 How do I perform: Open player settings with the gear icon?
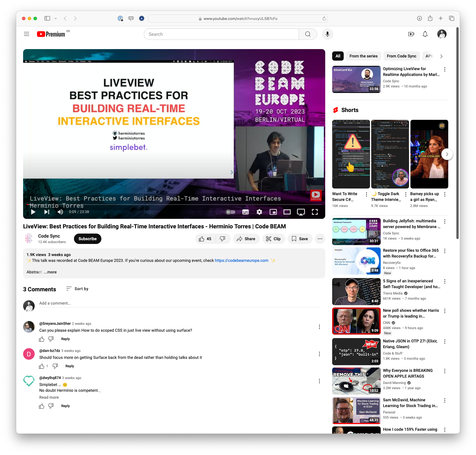pyautogui.click(x=259, y=212)
